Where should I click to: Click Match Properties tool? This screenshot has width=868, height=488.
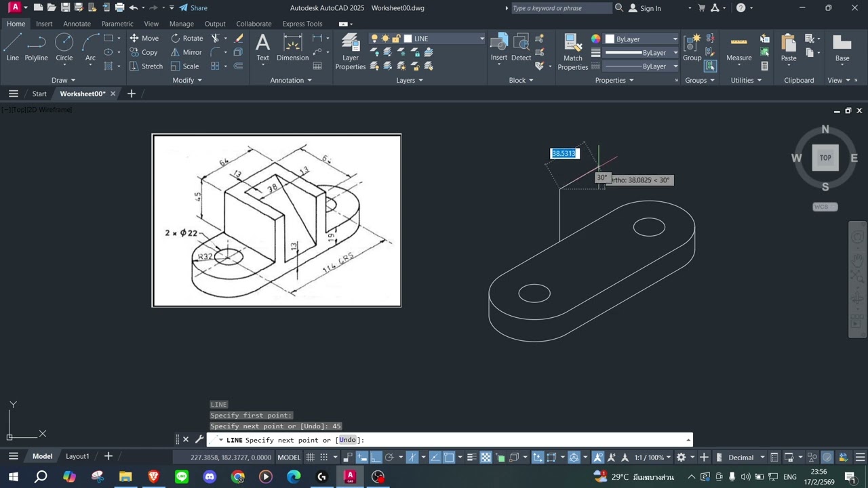573,52
